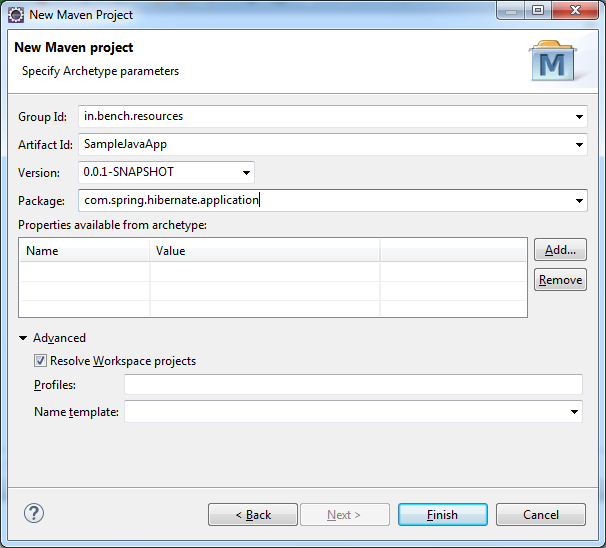
Task: Click the Eclipse icon in title bar
Action: (16, 15)
